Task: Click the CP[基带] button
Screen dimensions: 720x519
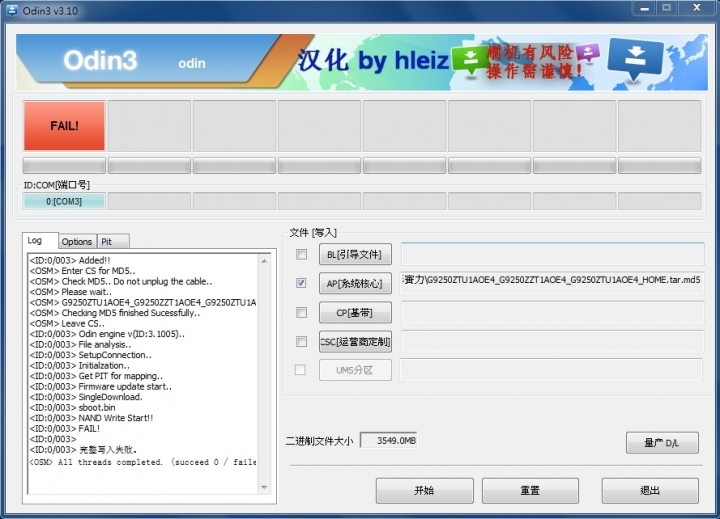Action: 355,313
